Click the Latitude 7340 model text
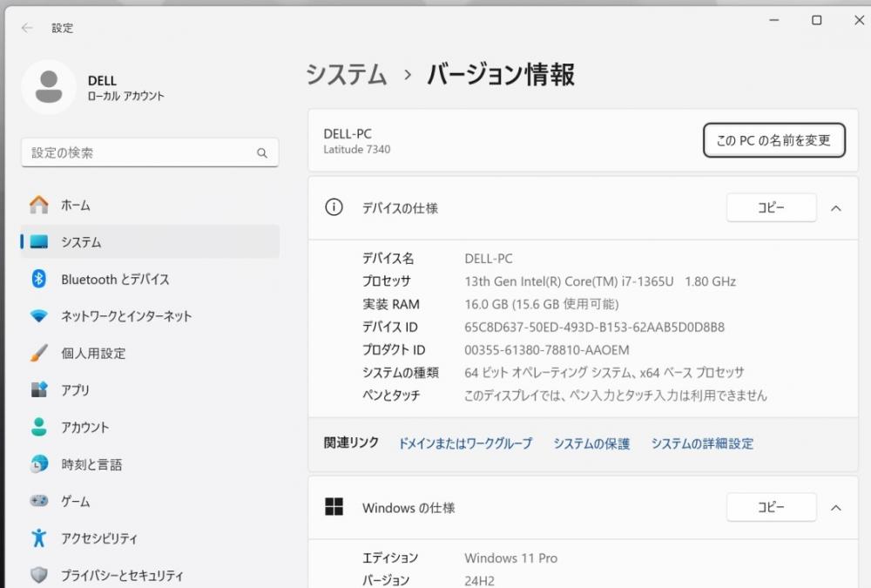Image resolution: width=871 pixels, height=588 pixels. [x=357, y=149]
